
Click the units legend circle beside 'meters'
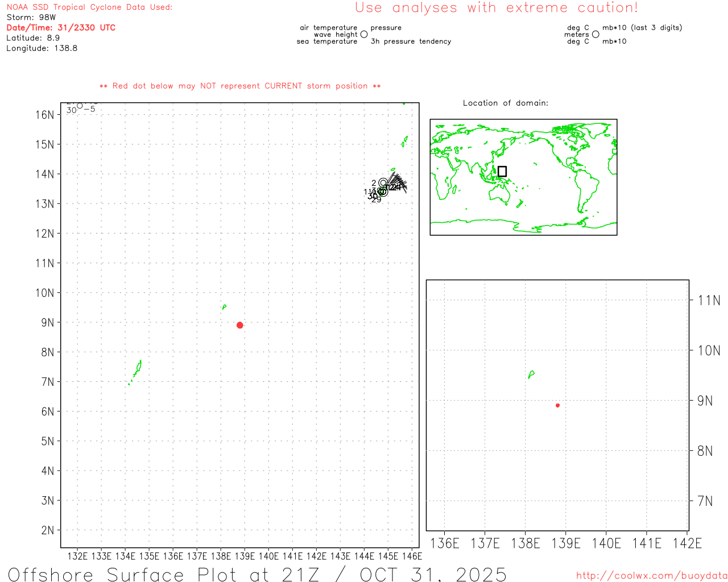click(x=595, y=34)
